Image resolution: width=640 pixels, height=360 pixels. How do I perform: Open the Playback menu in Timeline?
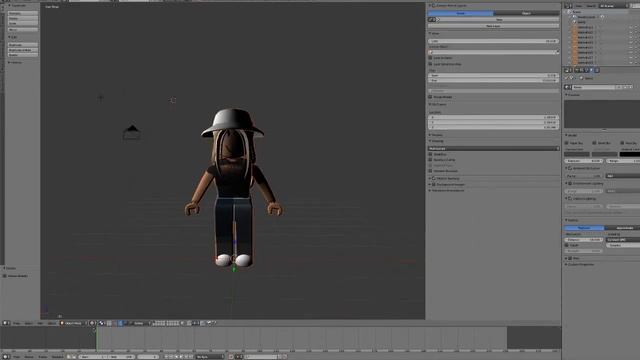(57, 357)
